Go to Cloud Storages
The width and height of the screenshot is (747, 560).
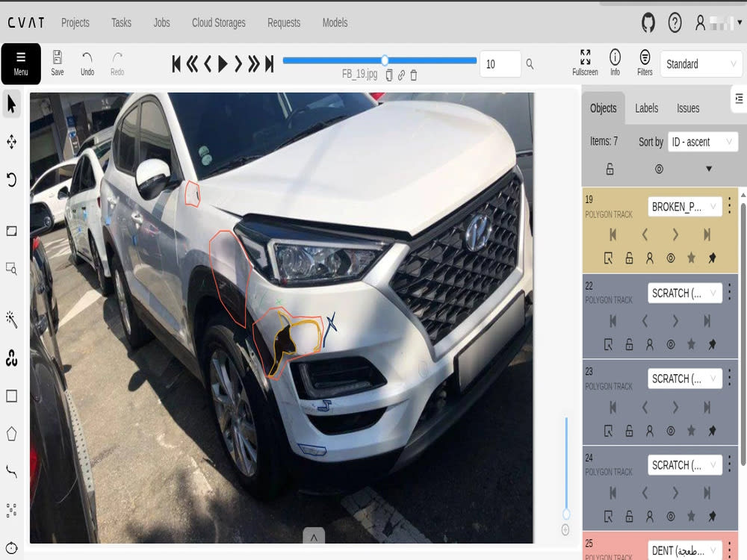(219, 22)
